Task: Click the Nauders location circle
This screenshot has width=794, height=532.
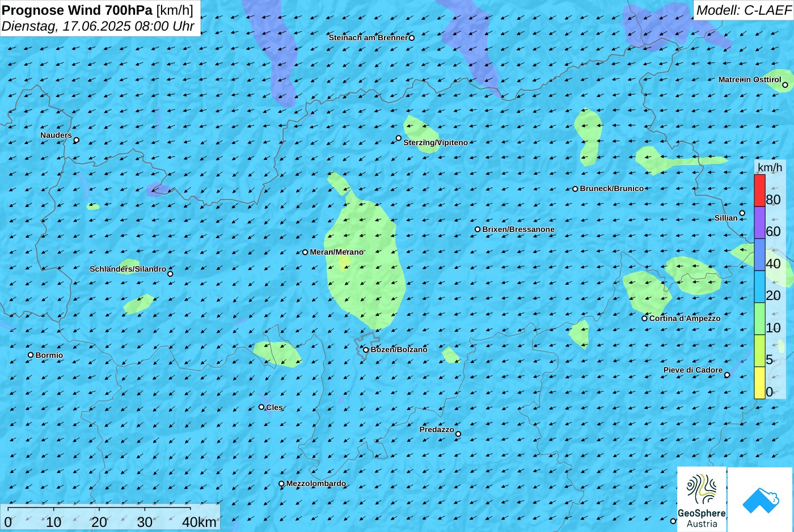Action: pyautogui.click(x=77, y=140)
